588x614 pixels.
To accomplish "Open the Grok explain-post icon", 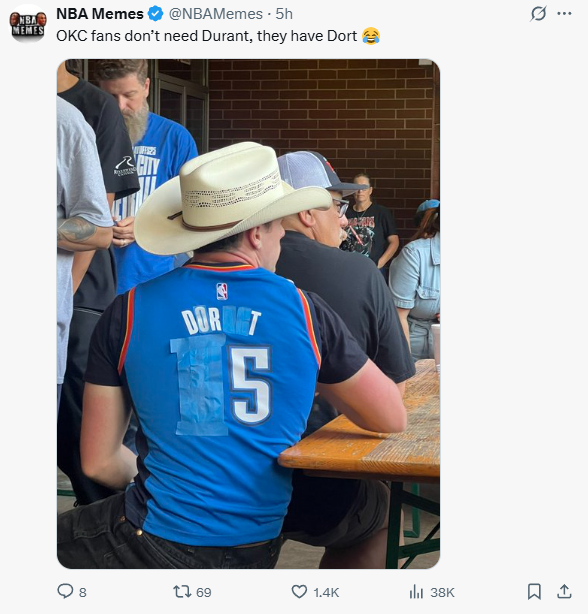I will 538,14.
